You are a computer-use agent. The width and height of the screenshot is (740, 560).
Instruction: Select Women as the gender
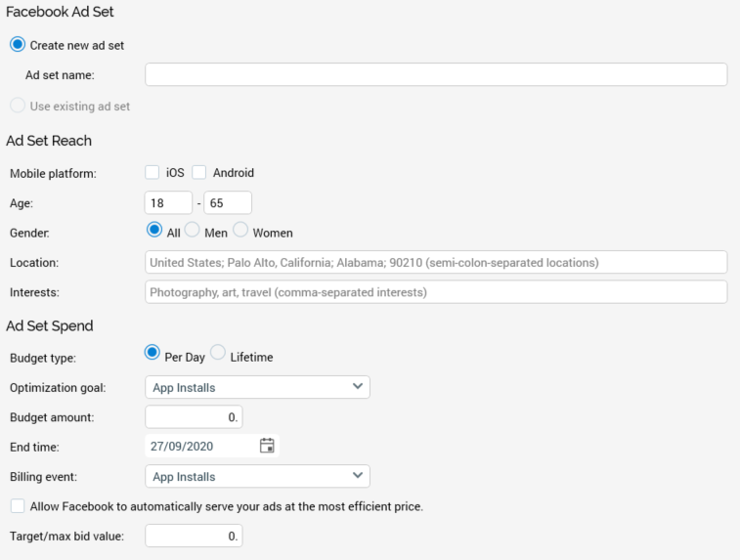240,231
